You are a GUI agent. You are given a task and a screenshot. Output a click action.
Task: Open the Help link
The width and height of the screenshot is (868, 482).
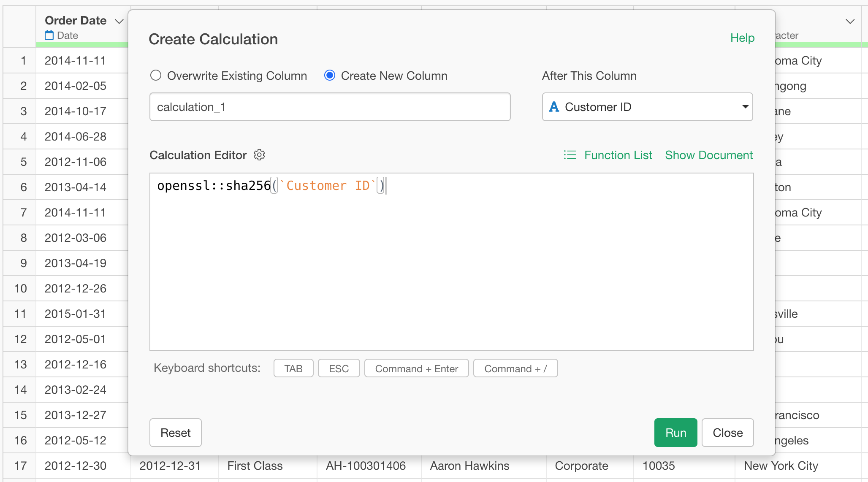click(742, 38)
